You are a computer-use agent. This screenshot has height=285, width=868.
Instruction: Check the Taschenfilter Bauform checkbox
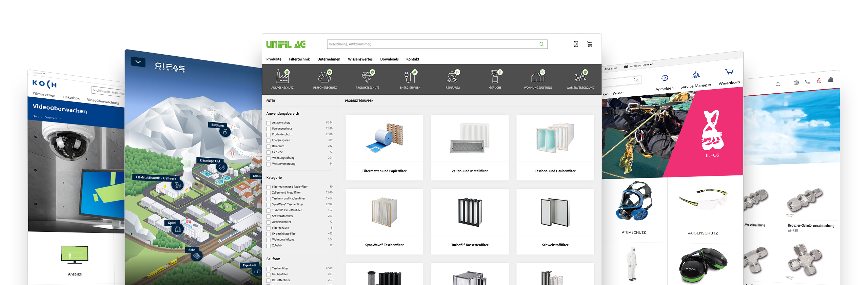[x=268, y=269]
